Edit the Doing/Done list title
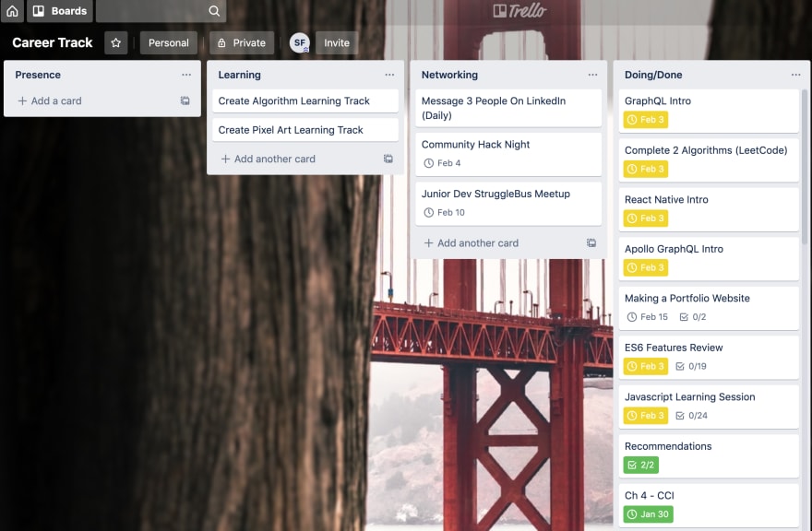 pyautogui.click(x=653, y=75)
